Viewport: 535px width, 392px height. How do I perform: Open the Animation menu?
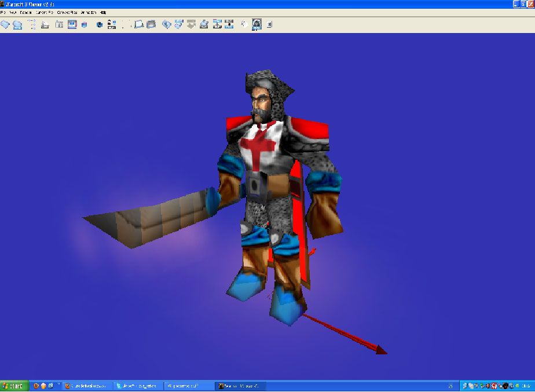tap(89, 13)
